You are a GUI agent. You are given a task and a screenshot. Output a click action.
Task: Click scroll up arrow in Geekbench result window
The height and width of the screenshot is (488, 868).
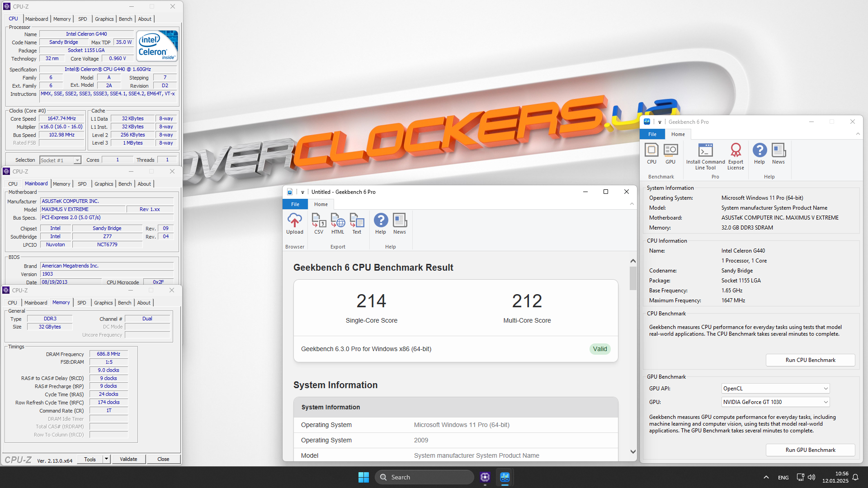(633, 261)
